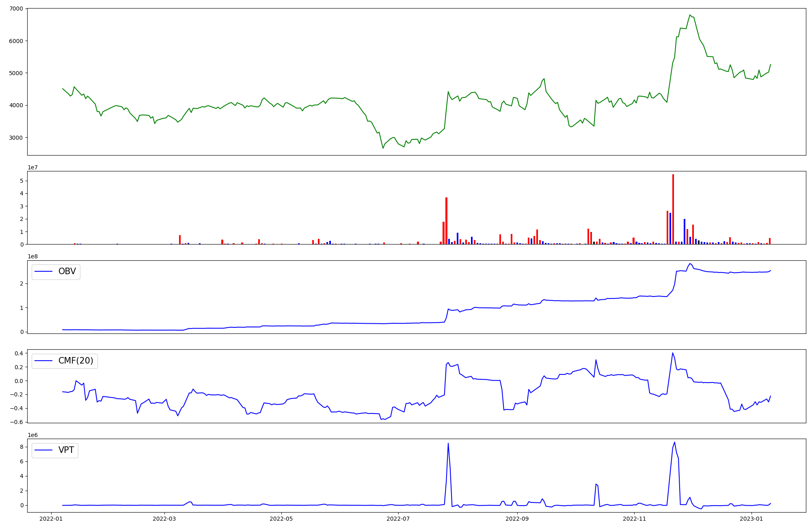Click the red volume bar in late July
This screenshot has height=528, width=812.
coord(446,221)
